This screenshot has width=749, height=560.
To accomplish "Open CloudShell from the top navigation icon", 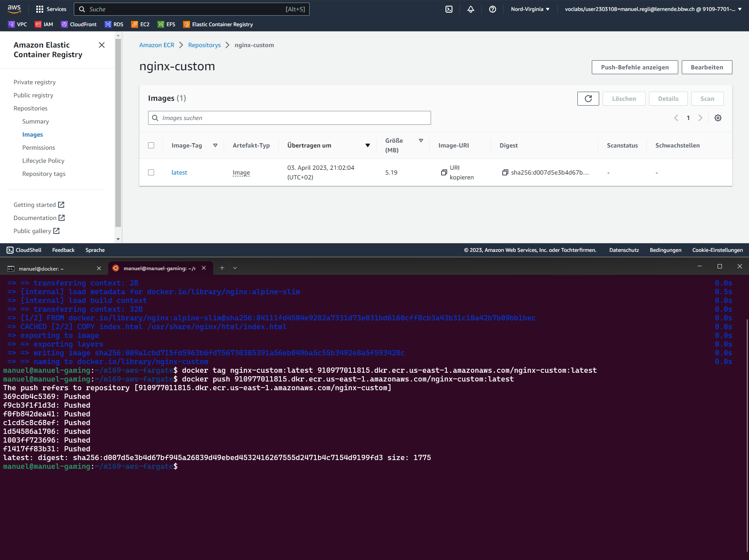I will [449, 9].
